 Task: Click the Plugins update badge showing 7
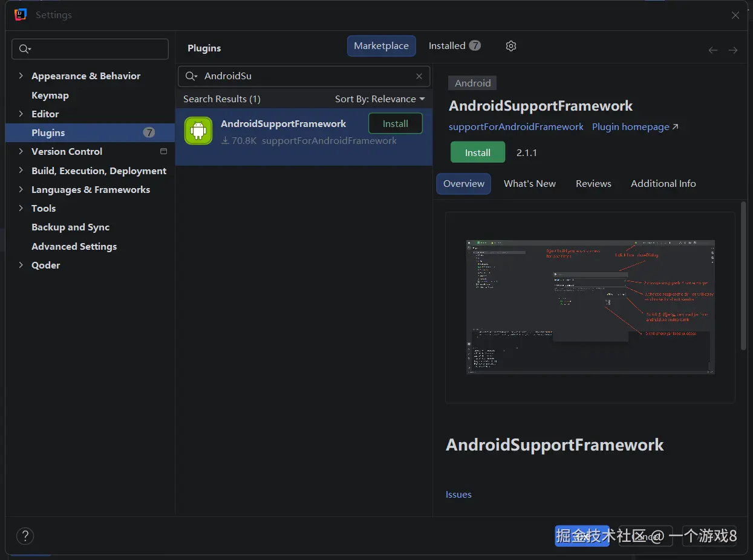click(149, 132)
